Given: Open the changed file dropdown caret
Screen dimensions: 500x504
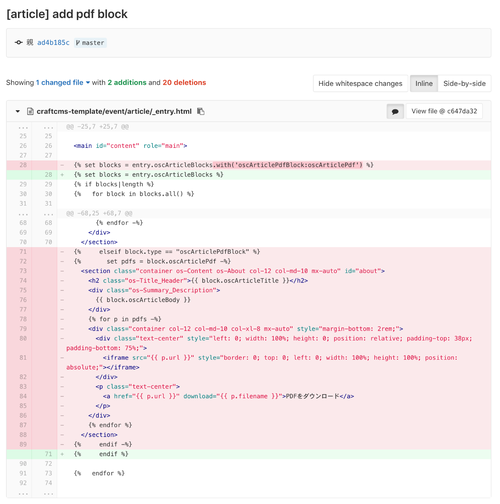Looking at the screenshot, I should tap(88, 82).
